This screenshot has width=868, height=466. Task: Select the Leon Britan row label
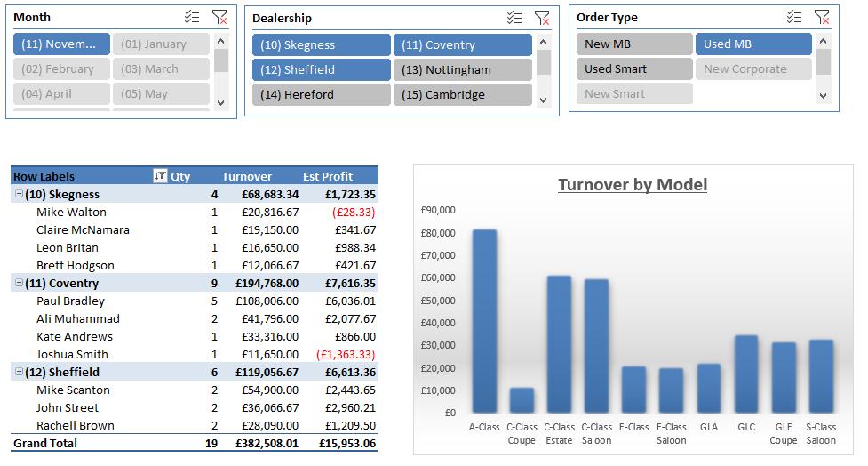(67, 247)
